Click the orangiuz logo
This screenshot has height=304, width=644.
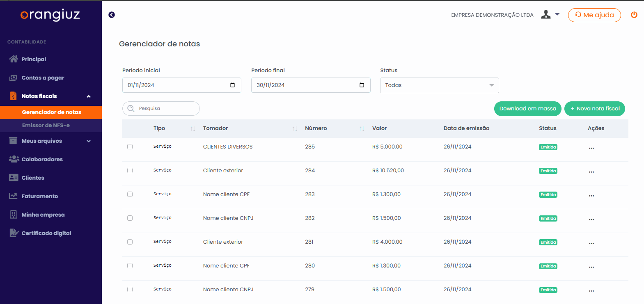[x=50, y=15]
